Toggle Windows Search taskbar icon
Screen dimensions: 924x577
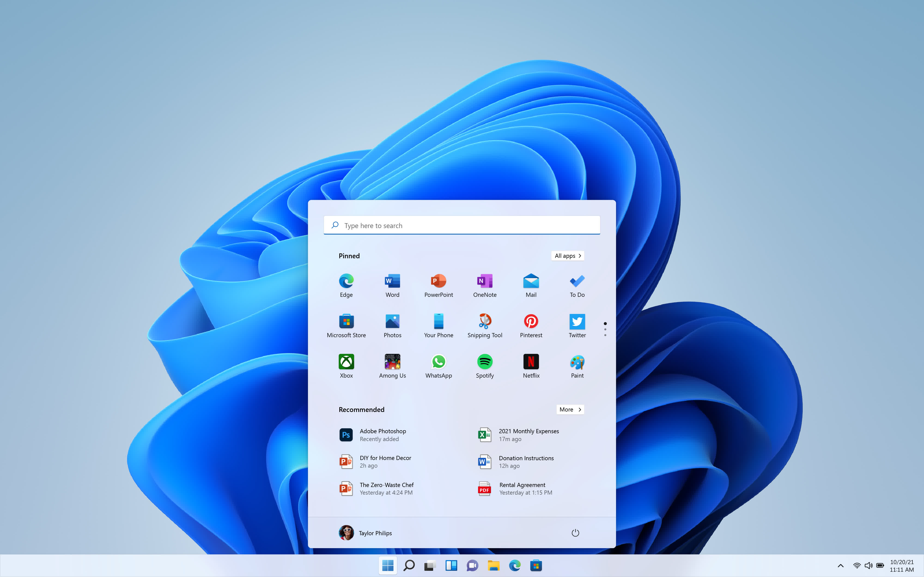[x=408, y=566]
